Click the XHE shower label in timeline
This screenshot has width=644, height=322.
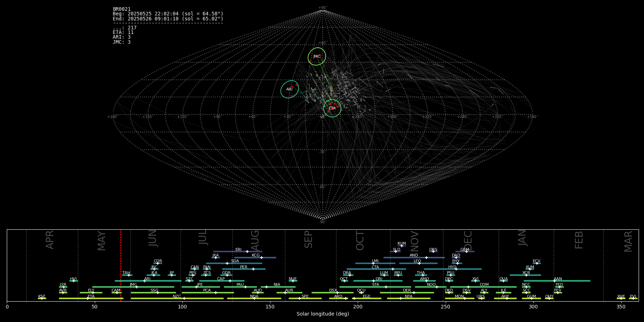click(621, 297)
